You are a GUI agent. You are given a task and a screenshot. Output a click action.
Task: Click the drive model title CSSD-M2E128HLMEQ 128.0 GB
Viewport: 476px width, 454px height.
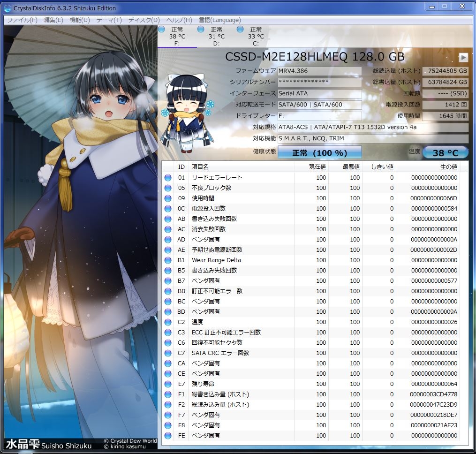tap(315, 57)
